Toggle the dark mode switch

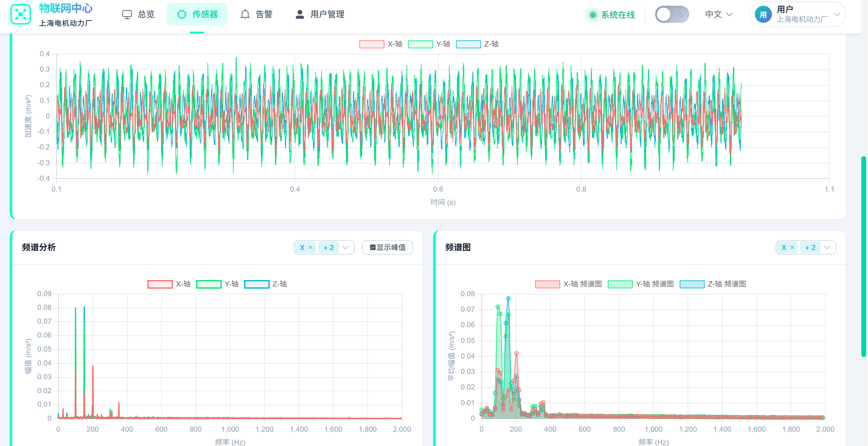672,15
